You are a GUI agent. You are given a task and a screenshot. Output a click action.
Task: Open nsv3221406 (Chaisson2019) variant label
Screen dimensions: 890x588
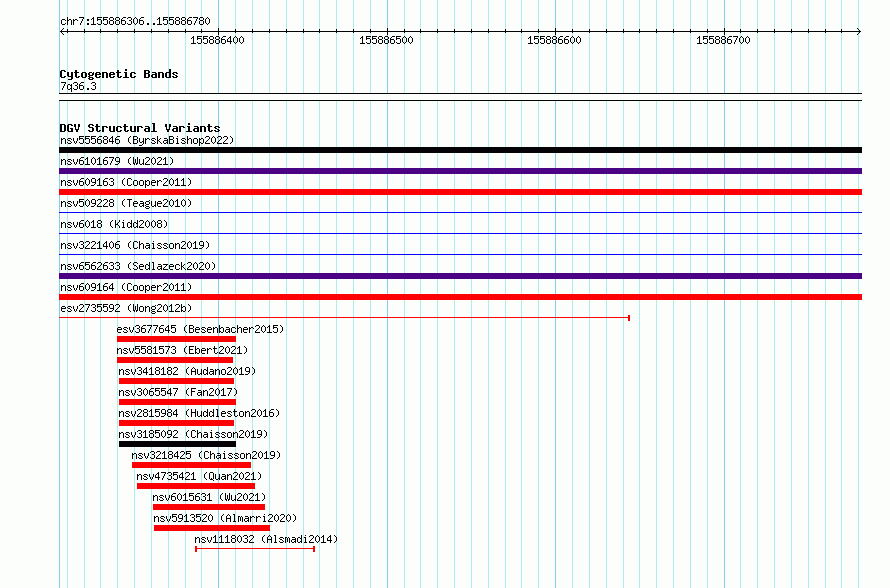coord(135,245)
